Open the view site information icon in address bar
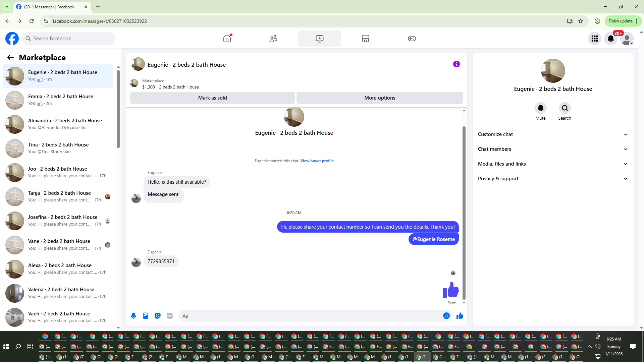 coord(46,21)
